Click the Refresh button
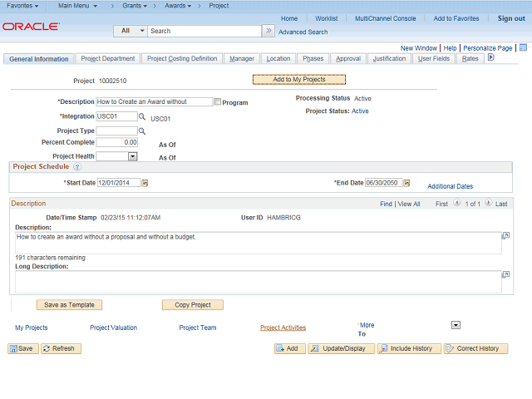The image size is (532, 399). click(61, 348)
